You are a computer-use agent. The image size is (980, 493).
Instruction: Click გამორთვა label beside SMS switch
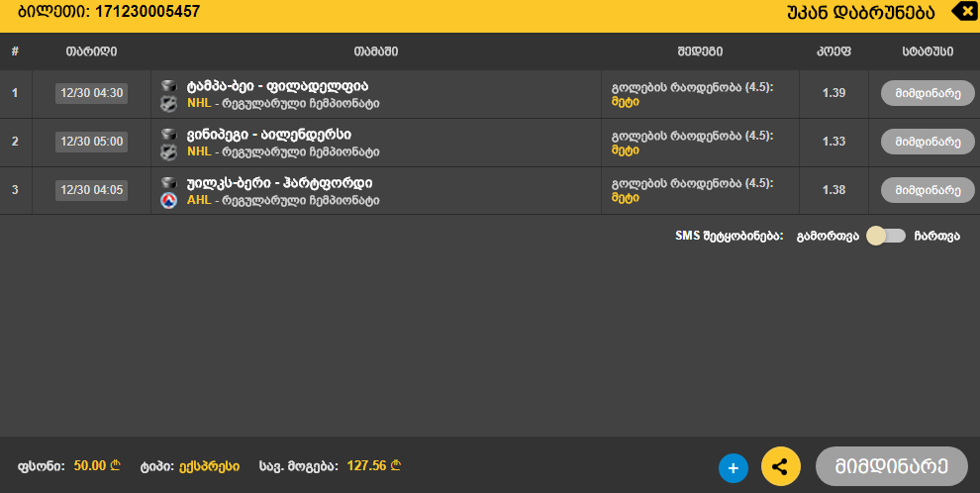coord(828,237)
